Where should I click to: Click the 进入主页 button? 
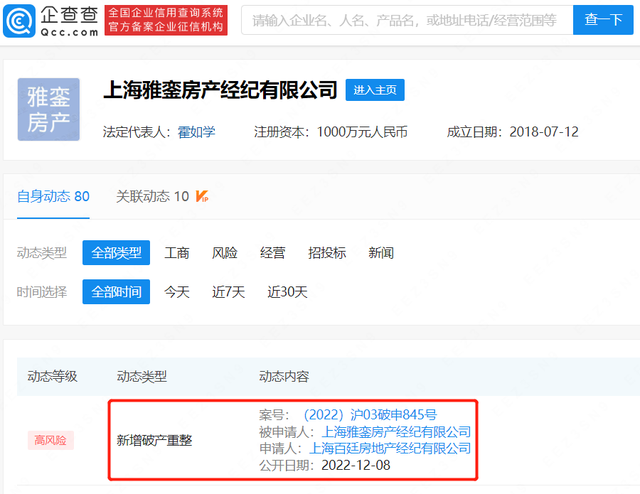(375, 90)
